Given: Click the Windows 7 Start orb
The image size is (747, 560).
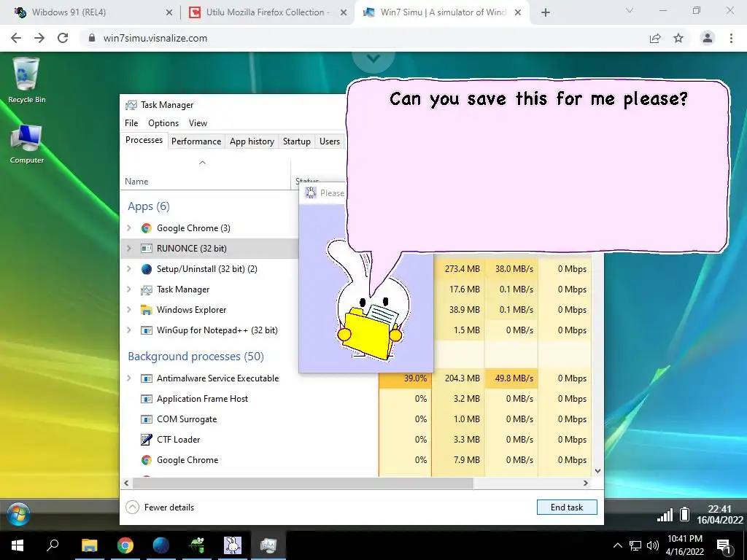Looking at the screenshot, I should (x=18, y=514).
